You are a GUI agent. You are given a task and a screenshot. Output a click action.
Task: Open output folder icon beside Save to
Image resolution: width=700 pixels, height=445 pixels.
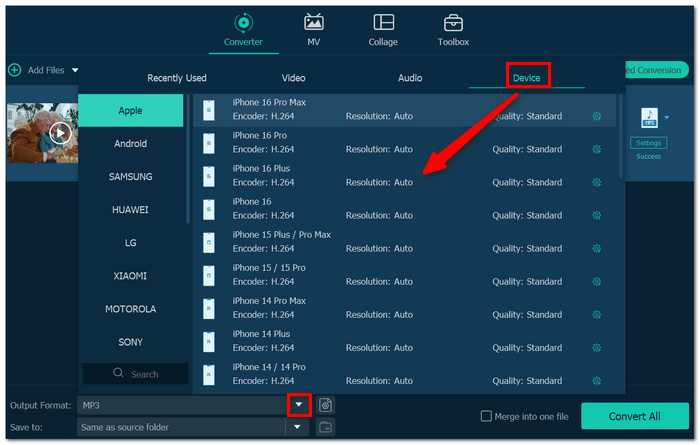[x=325, y=427]
